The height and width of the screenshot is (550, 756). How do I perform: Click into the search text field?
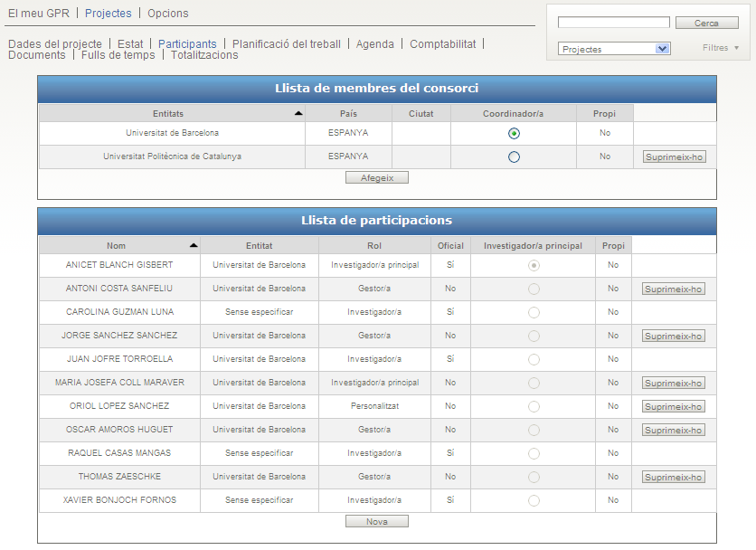click(x=613, y=23)
